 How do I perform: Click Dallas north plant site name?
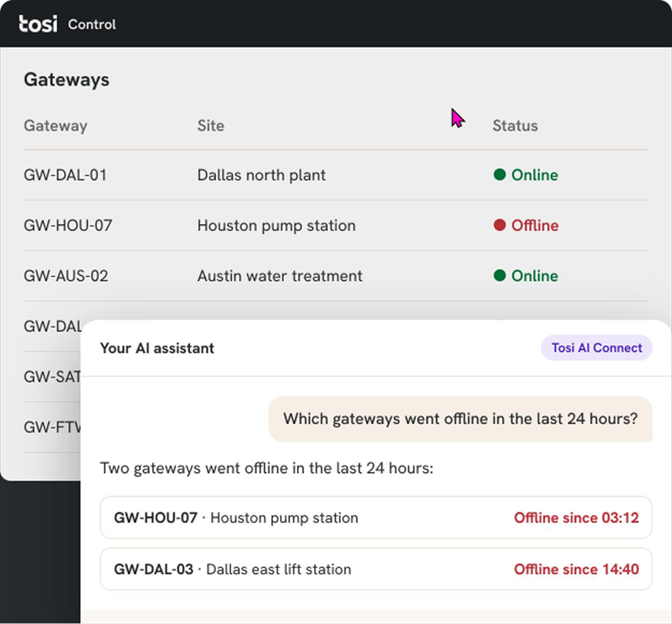261,175
